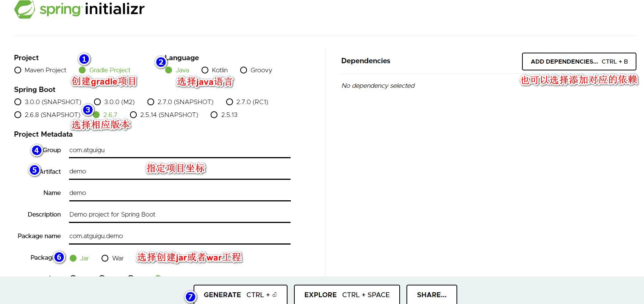Click the Spring Initializr logo
Viewport: 644px width, 304px height.
pos(79,9)
